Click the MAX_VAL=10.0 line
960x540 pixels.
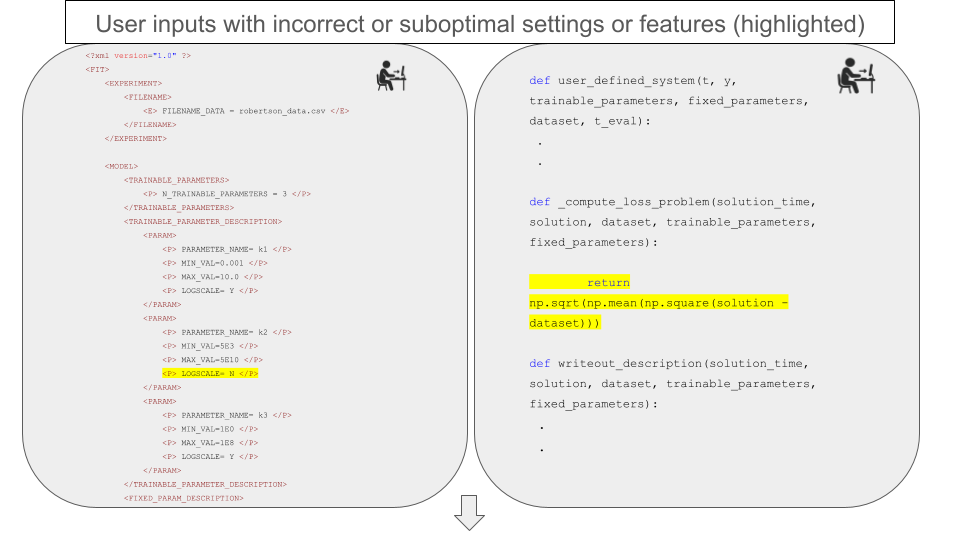pos(212,276)
